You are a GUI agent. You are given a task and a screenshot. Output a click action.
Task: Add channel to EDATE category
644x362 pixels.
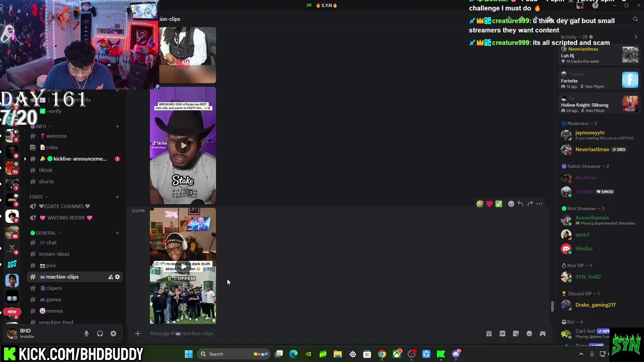click(117, 197)
